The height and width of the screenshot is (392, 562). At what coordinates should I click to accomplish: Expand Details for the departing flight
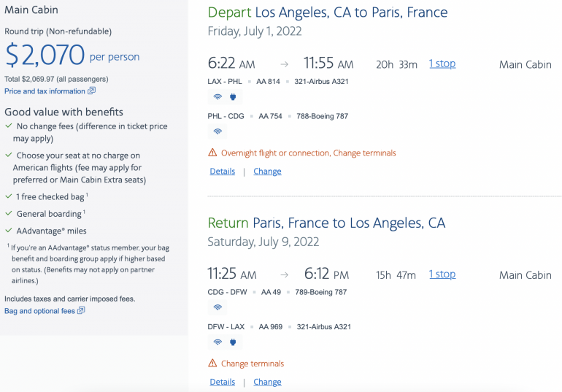pos(223,172)
